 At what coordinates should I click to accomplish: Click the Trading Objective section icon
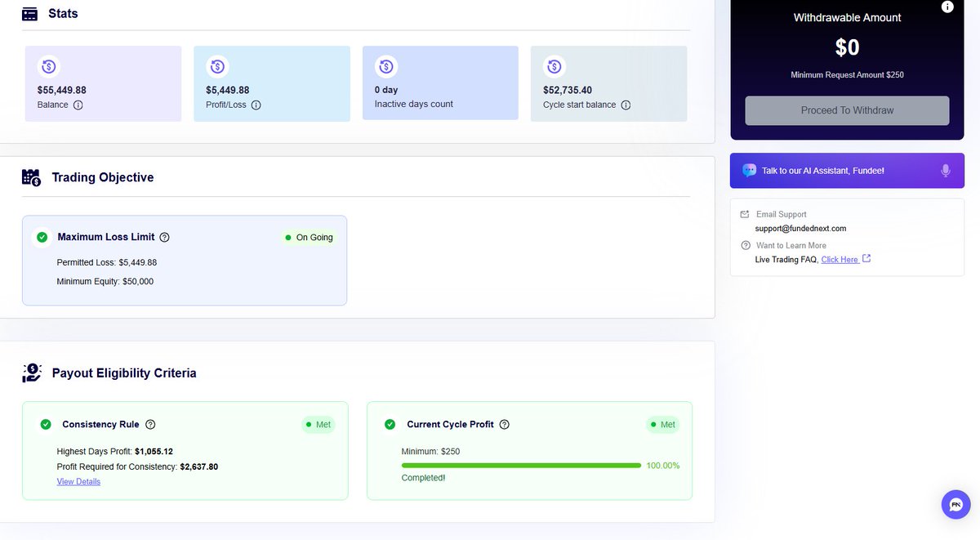point(31,177)
